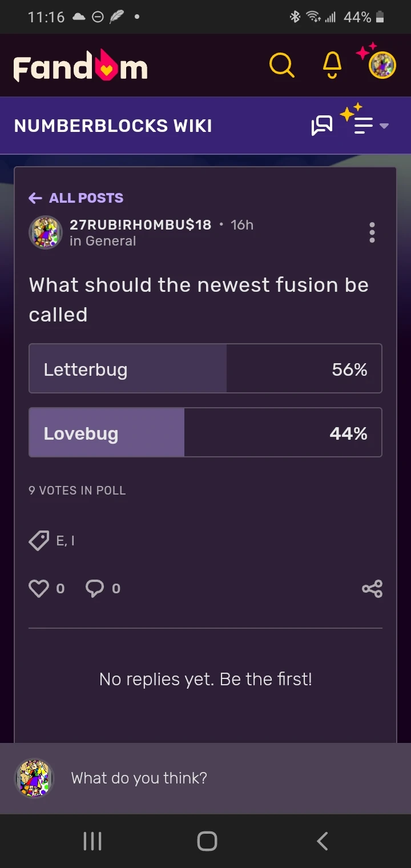411x868 pixels.
Task: Open 27RUB!RH0MBU$18's profile
Action: click(x=45, y=232)
